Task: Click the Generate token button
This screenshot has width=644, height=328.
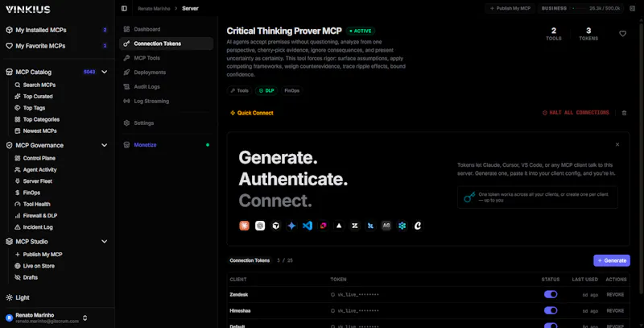Action: (612, 260)
